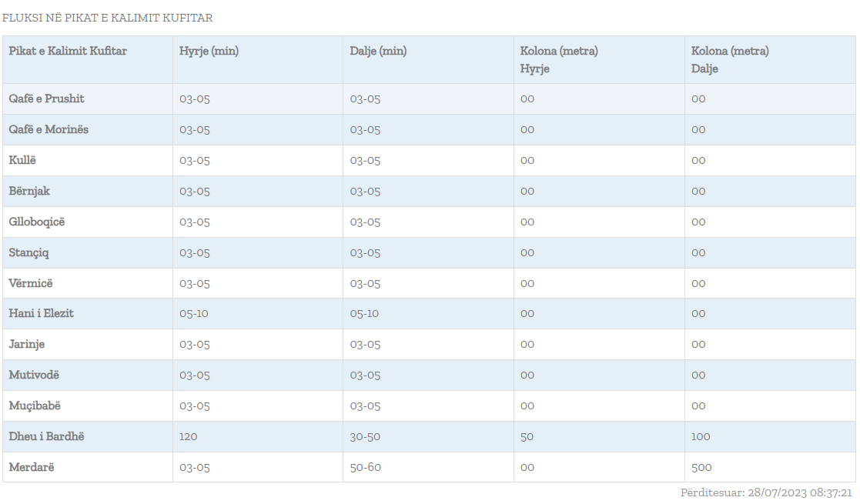The height and width of the screenshot is (504, 860).
Task: Click the Stançiq border point name
Action: 28,252
